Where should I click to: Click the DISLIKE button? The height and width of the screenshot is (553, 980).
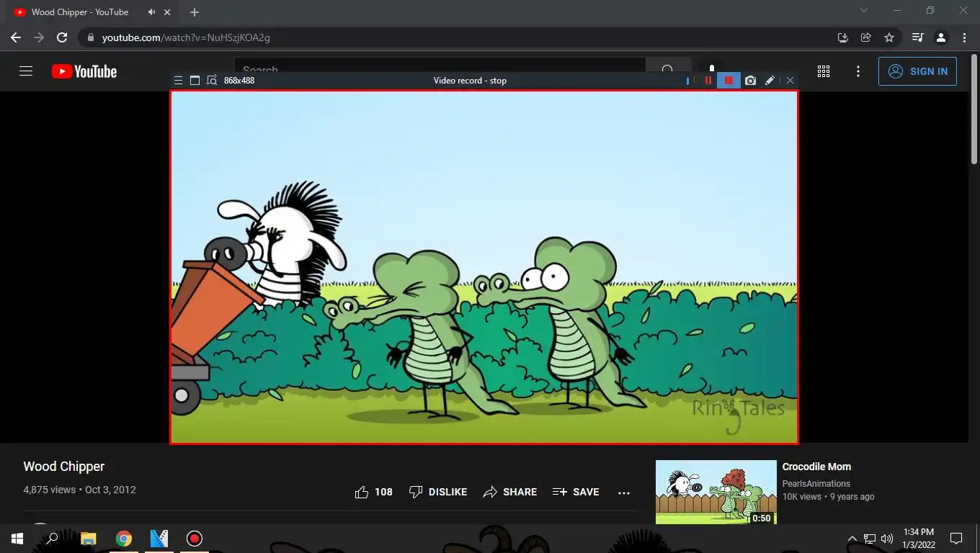[438, 492]
